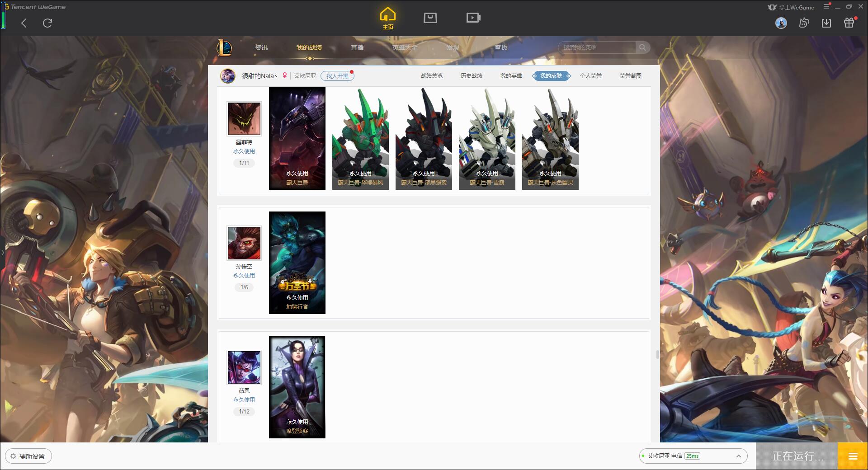Open the 霸天巨兽 灰色幽灵 skin card
This screenshot has width=868, height=470.
pyautogui.click(x=550, y=138)
